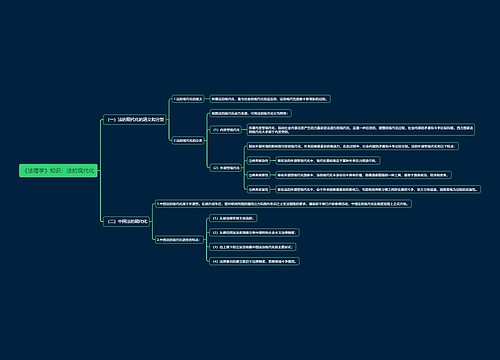This screenshot has height=360, width=500.
Task: Click the two-line description box beside 内发型现代化
Action: point(361,130)
